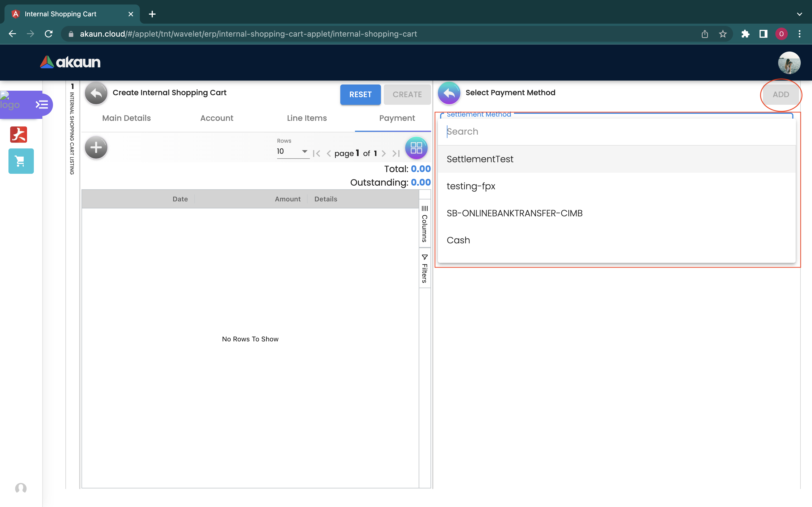
Task: Select SB-ONLINEBANKTRANSFER-CIMB option
Action: (514, 213)
